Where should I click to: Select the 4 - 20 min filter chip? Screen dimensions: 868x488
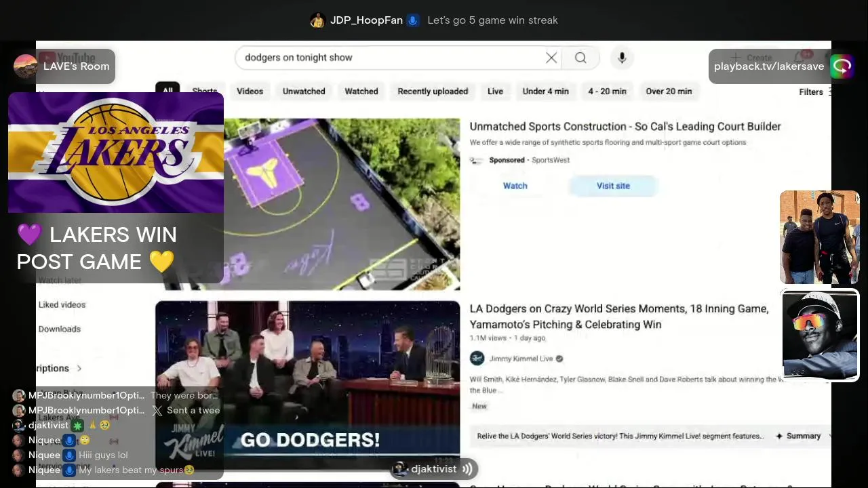click(x=607, y=91)
